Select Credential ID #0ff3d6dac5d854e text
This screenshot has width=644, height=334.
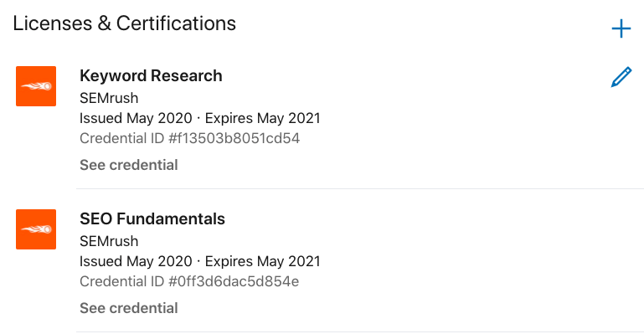pyautogui.click(x=189, y=281)
